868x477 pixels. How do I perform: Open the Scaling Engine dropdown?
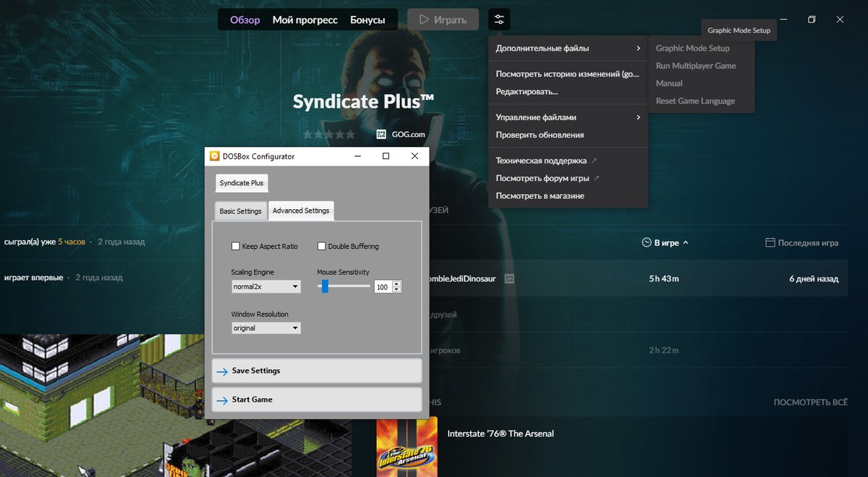[265, 287]
